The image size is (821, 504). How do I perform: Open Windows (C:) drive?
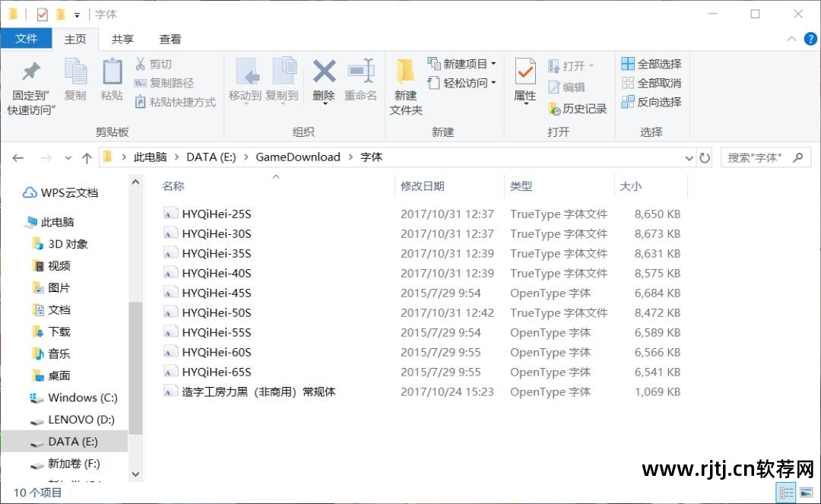point(74,398)
